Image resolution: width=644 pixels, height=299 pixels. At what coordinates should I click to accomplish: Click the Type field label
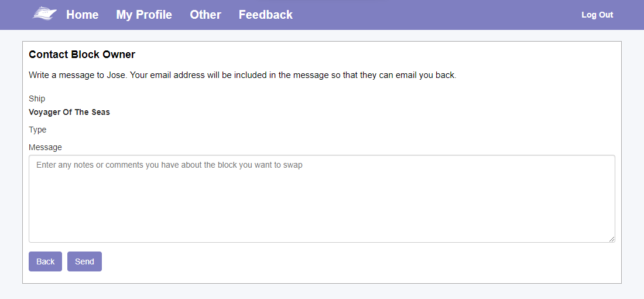pyautogui.click(x=37, y=130)
